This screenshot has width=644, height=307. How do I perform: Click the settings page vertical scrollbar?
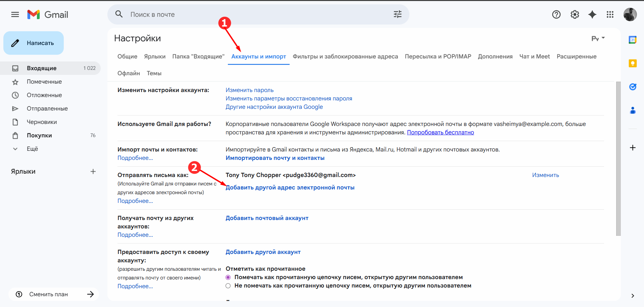(x=618, y=159)
